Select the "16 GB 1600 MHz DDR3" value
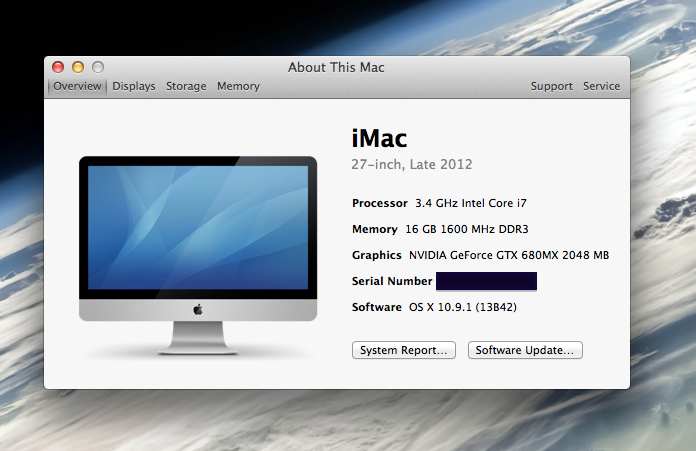The image size is (696, 451). click(x=467, y=229)
